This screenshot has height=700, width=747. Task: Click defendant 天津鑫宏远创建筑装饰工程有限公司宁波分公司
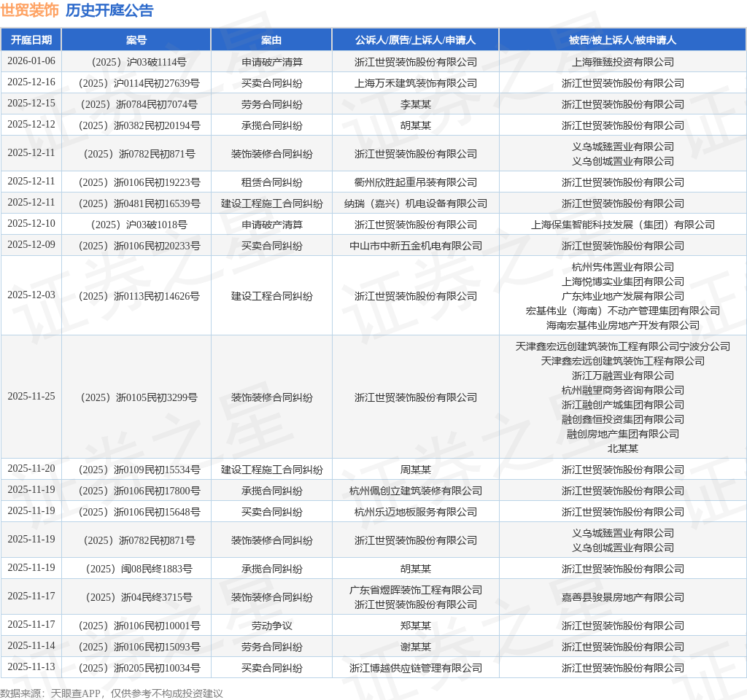coord(623,346)
